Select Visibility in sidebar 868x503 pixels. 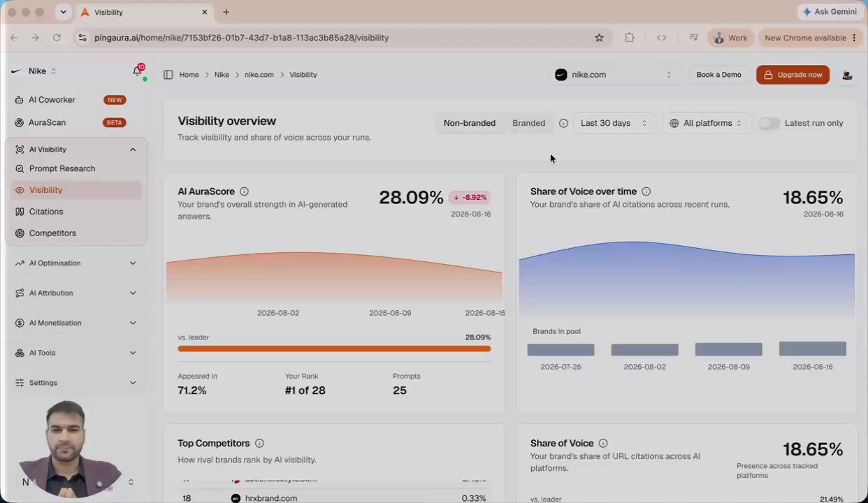pyautogui.click(x=75, y=190)
